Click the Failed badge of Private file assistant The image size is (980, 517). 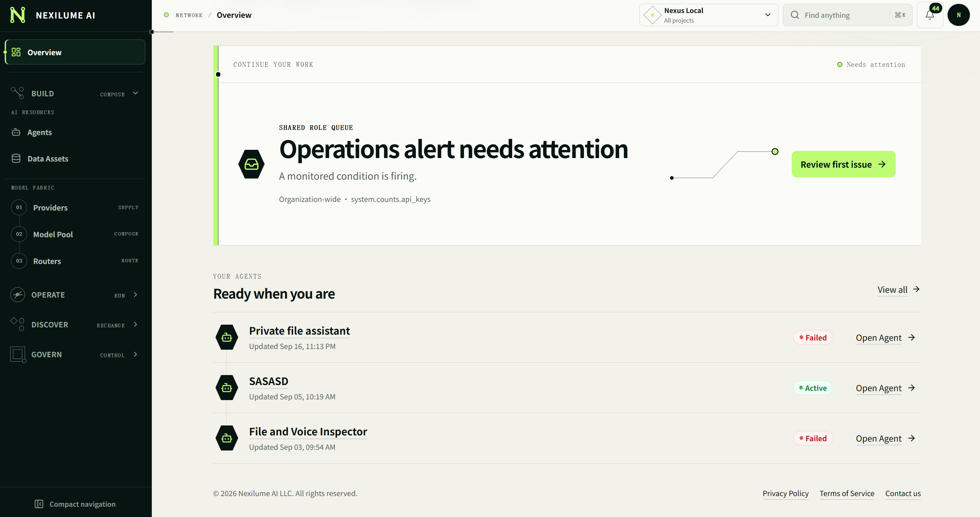pyautogui.click(x=813, y=338)
